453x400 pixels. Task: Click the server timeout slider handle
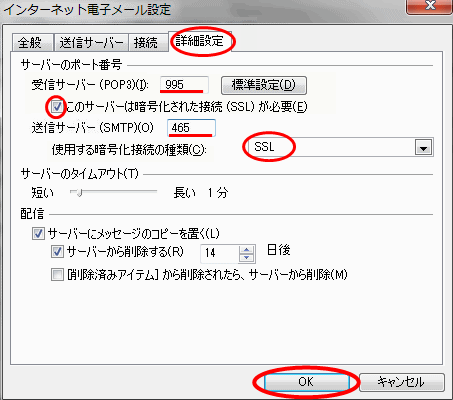point(79,192)
